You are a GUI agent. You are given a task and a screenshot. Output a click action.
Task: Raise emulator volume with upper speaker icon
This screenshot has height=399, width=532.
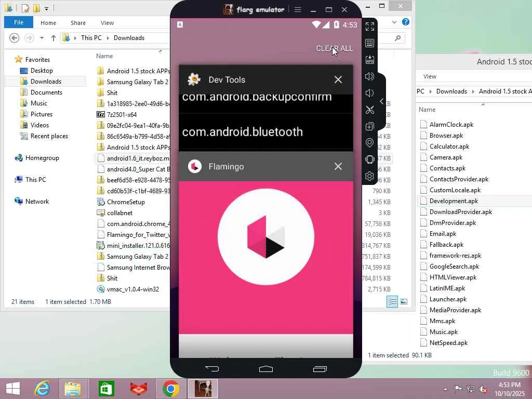[x=369, y=76]
